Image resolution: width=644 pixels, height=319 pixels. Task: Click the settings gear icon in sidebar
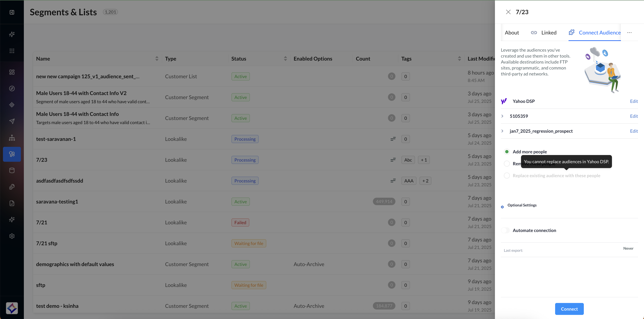click(x=12, y=236)
